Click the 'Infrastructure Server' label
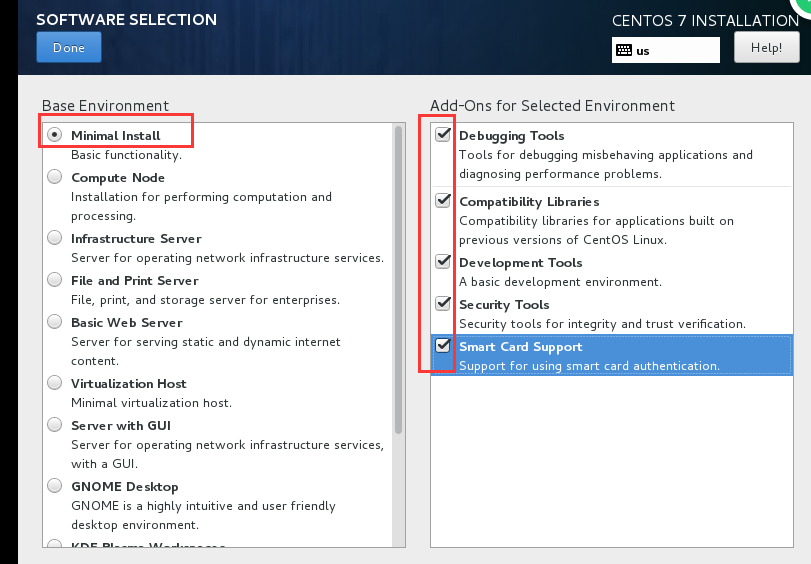Viewport: 811px width, 564px height. tap(136, 239)
